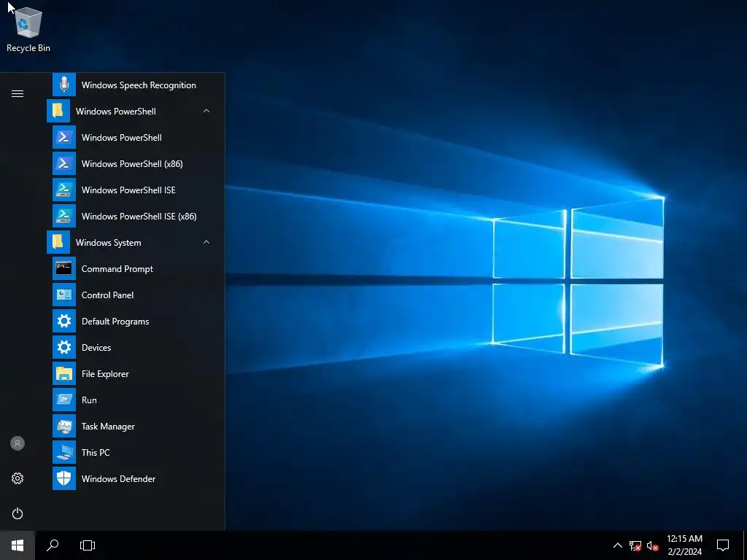
Task: Select the "Windows PowerShell ISE" label
Action: point(128,190)
